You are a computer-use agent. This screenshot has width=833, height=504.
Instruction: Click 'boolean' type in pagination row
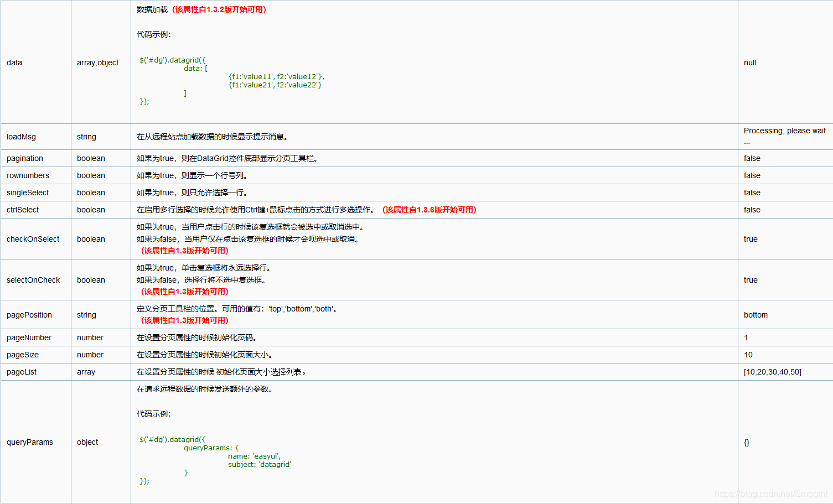point(91,158)
